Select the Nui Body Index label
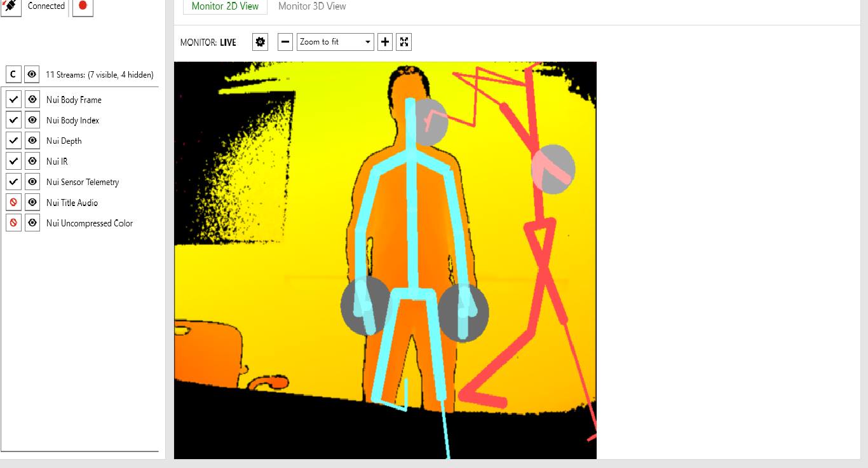The image size is (868, 468). 72,120
